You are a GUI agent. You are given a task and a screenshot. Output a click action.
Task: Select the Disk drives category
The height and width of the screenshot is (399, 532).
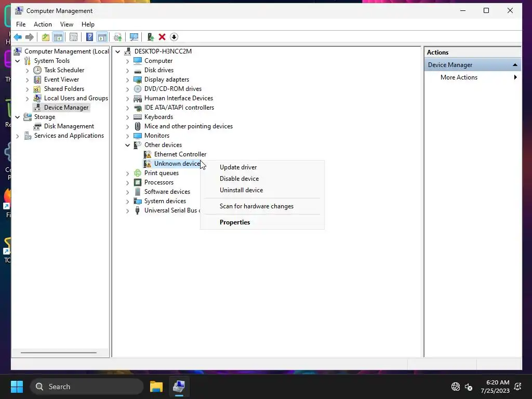point(159,70)
